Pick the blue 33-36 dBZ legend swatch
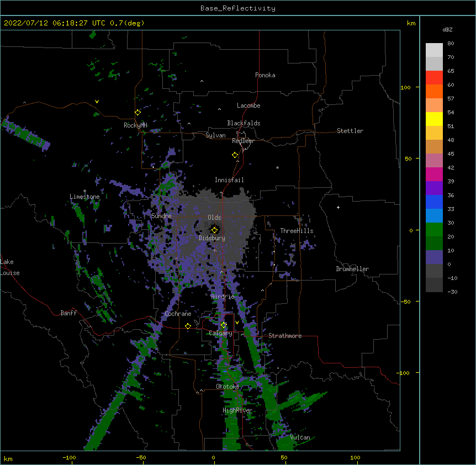The image size is (476, 465). point(434,202)
